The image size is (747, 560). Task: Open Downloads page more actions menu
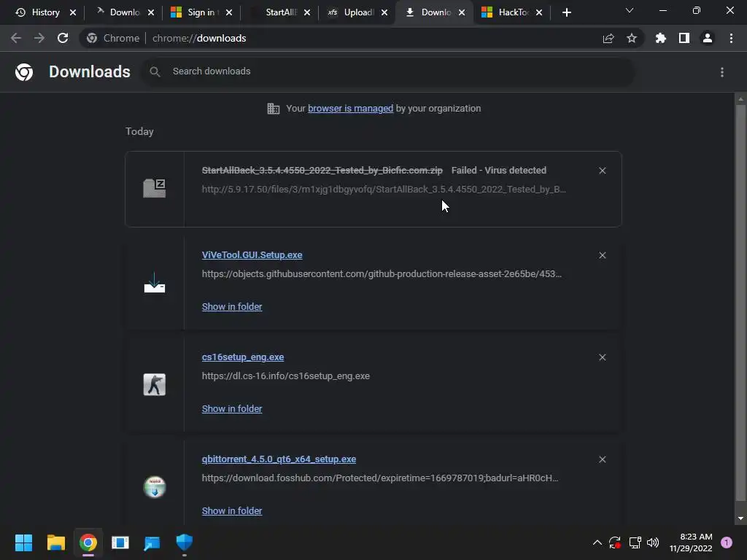(722, 72)
